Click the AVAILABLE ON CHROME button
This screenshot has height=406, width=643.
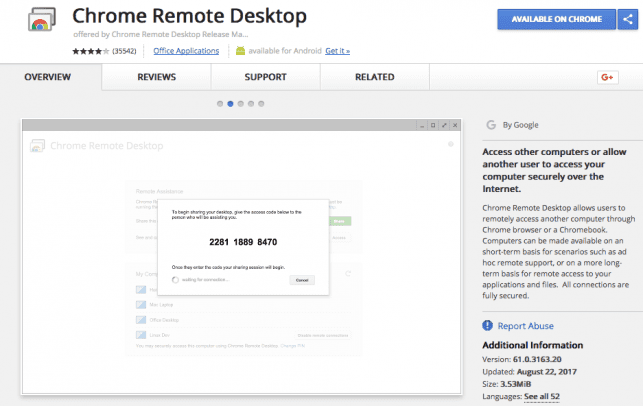coord(556,19)
